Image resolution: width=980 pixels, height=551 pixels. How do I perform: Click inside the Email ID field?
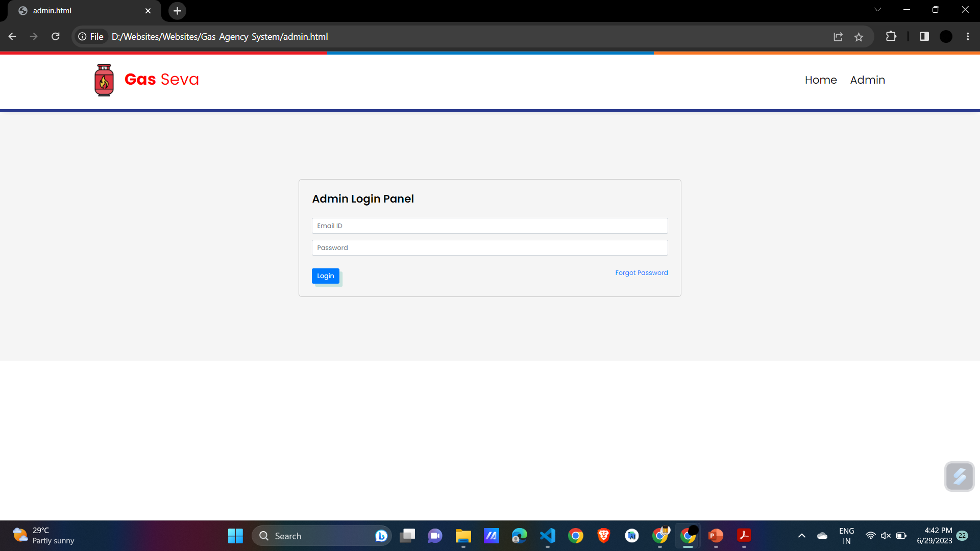[489, 226]
